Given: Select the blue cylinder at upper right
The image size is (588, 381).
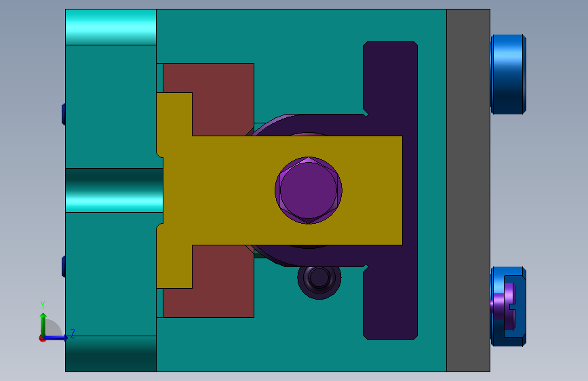Looking at the screenshot, I should pyautogui.click(x=508, y=75).
